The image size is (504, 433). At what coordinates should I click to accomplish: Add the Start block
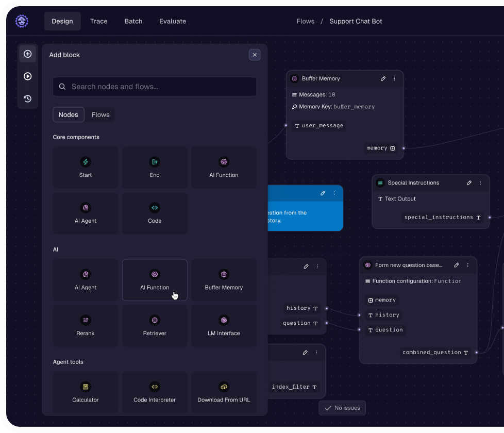point(86,168)
